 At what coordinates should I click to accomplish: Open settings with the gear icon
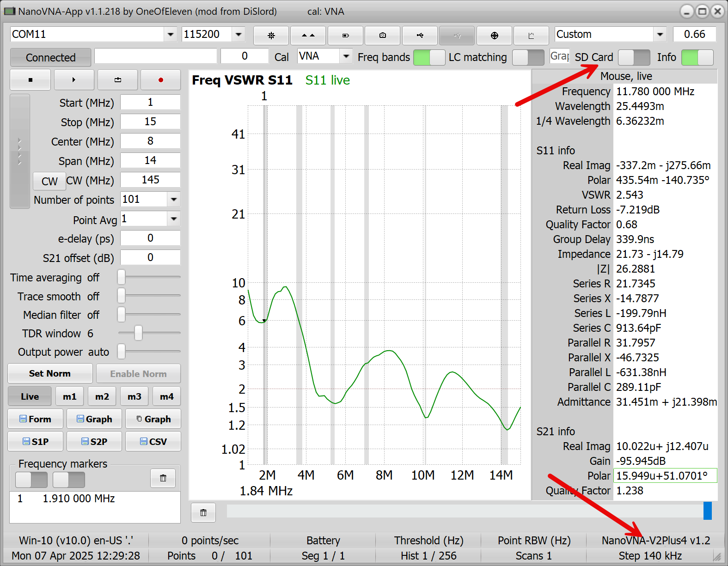coord(271,35)
